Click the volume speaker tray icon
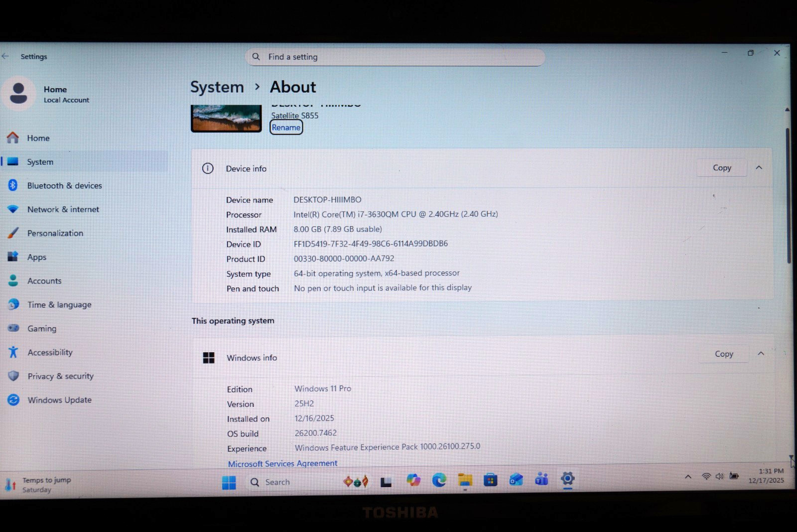Viewport: 797px width, 532px height. (719, 476)
